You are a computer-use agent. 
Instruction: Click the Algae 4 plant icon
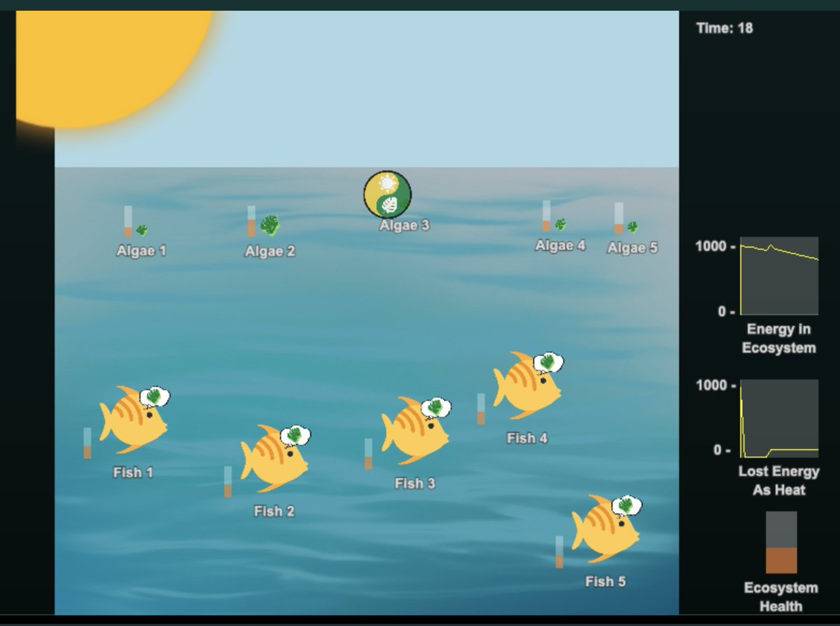(561, 225)
